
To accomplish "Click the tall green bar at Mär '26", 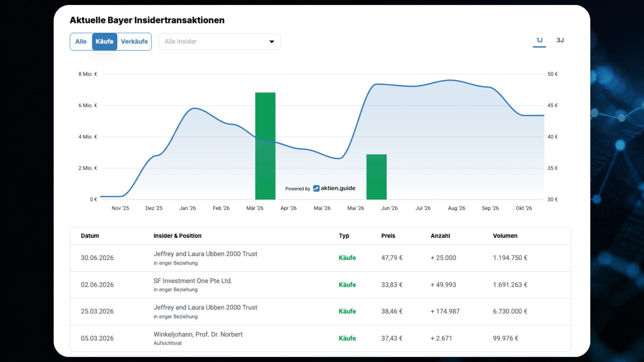I will (265, 146).
